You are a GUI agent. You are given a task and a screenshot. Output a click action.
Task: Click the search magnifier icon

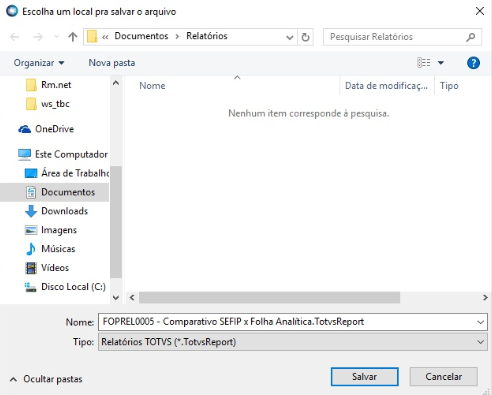coord(471,37)
